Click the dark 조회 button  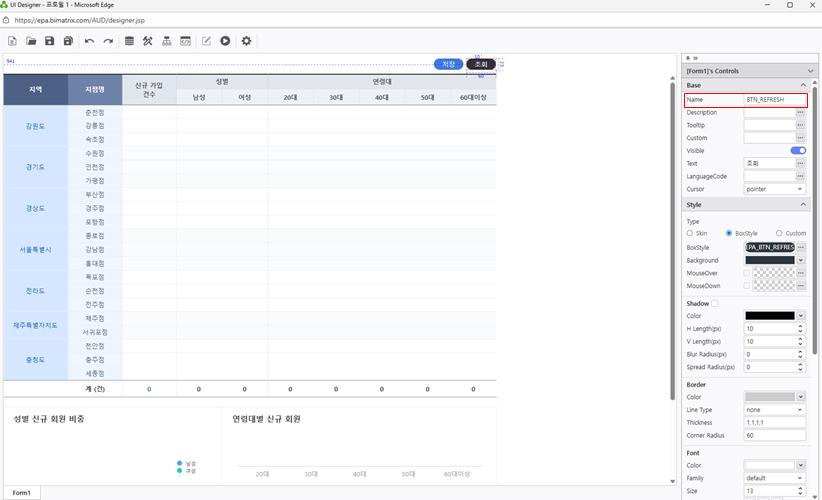click(481, 64)
